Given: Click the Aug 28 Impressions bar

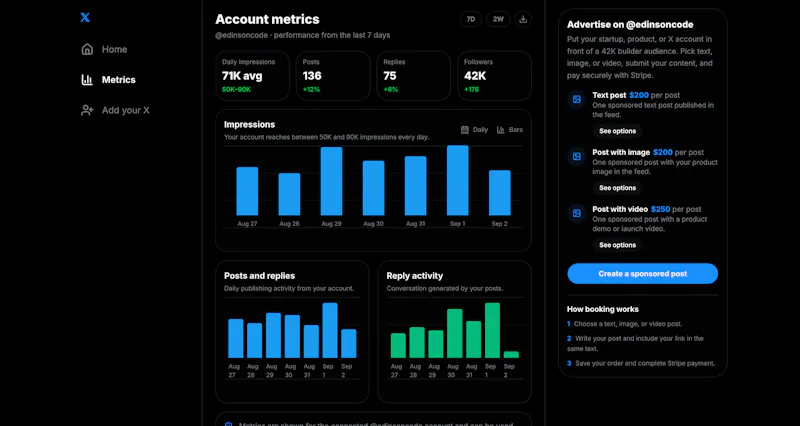Looking at the screenshot, I should coord(289,194).
